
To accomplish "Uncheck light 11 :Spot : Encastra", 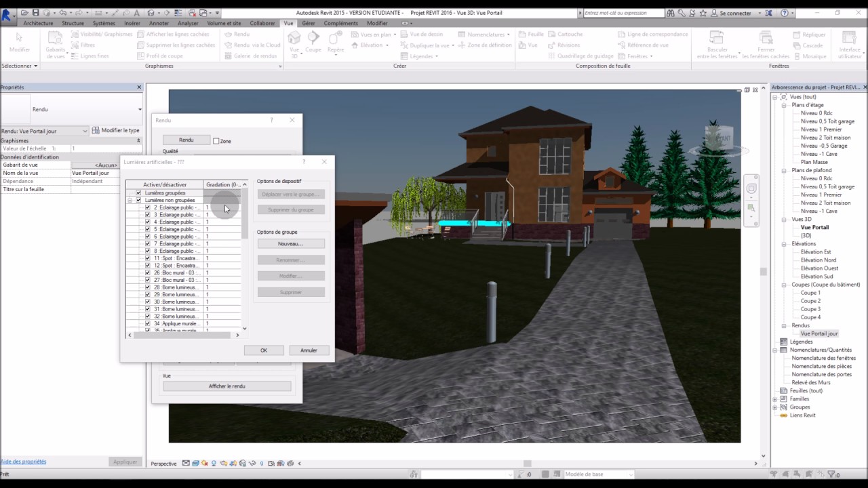I will pyautogui.click(x=148, y=258).
